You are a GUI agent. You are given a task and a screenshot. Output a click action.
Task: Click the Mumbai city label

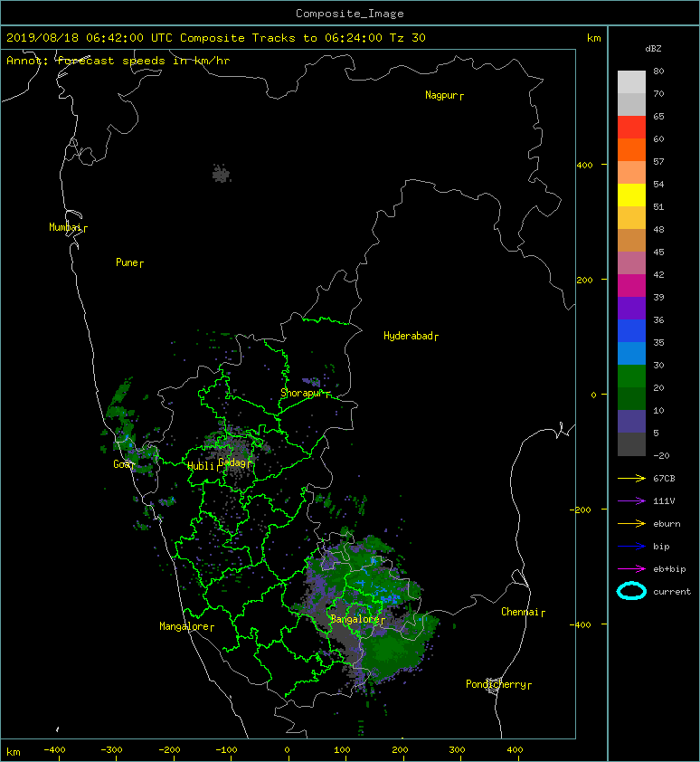(x=68, y=227)
